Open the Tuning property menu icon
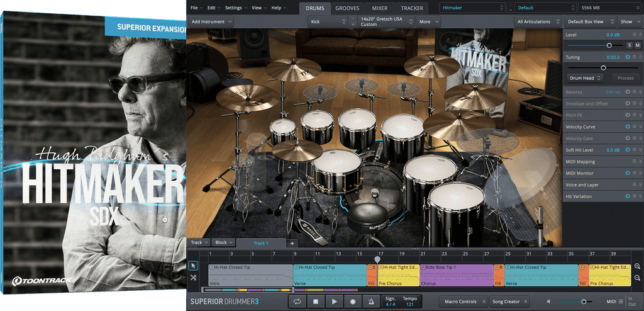This screenshot has width=644, height=311. click(635, 57)
